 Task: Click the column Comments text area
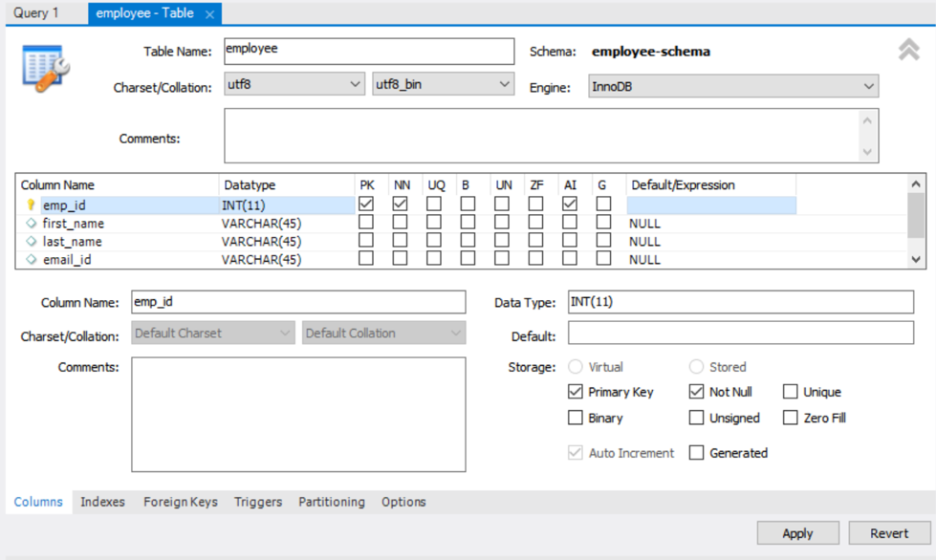298,415
